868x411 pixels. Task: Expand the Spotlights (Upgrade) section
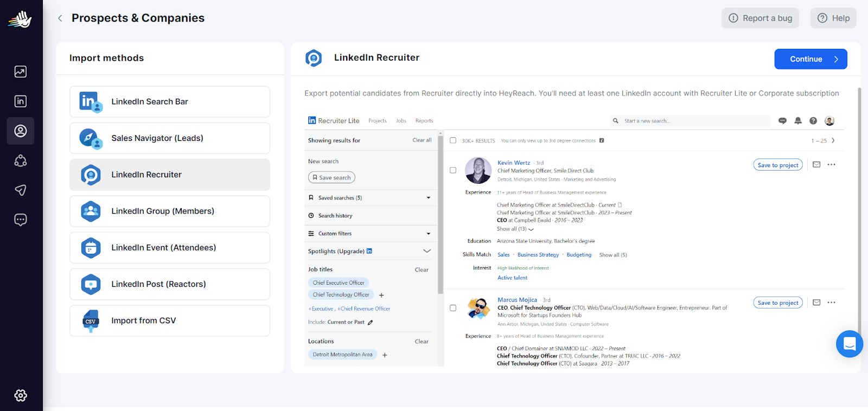click(x=427, y=251)
